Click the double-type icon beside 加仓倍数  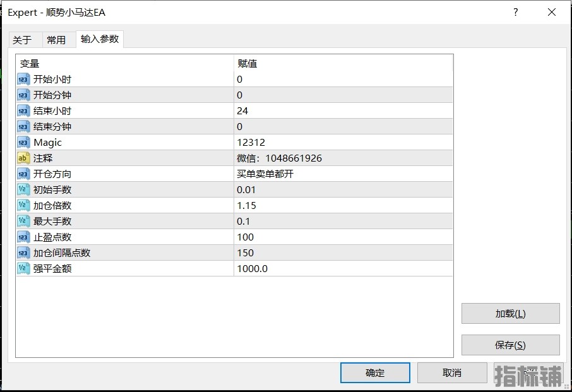click(23, 205)
